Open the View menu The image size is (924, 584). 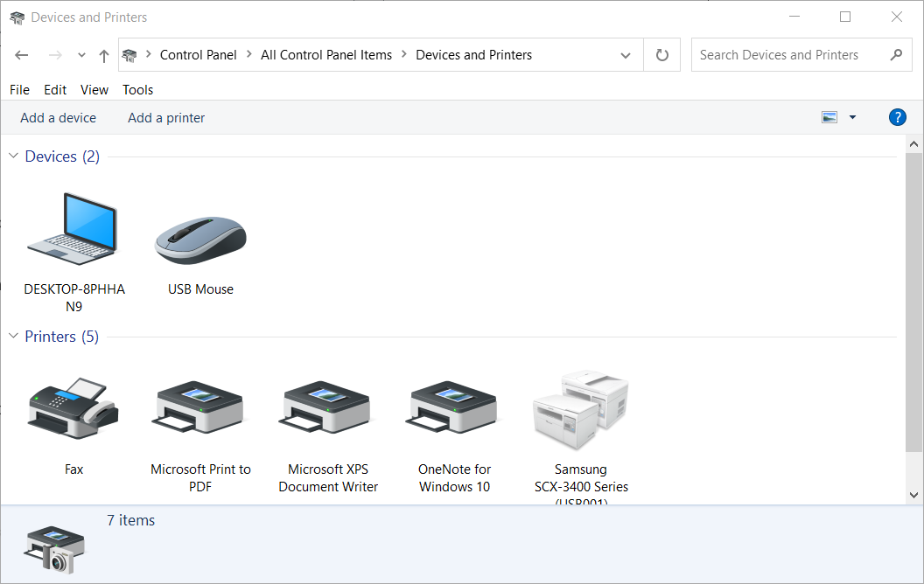(x=94, y=89)
